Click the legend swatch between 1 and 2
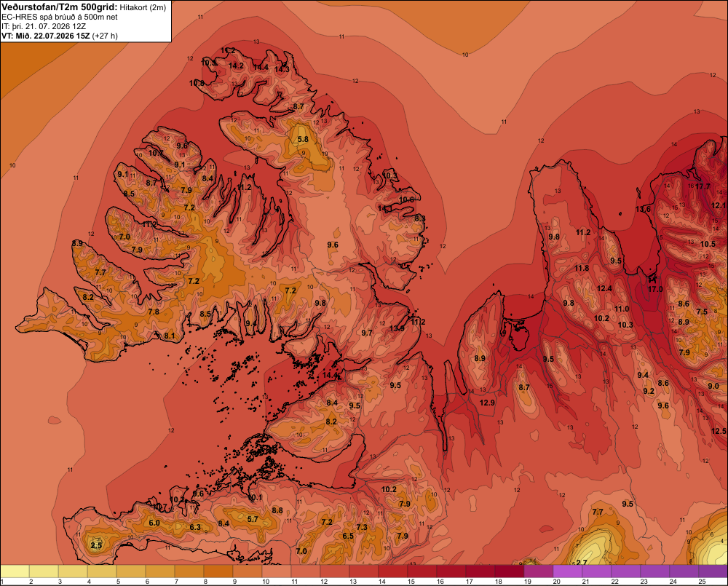This screenshot has height=586, width=728. 15,571
